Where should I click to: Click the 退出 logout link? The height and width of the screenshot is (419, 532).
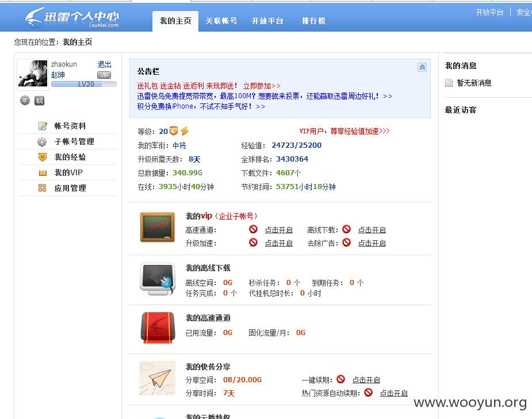coord(104,64)
